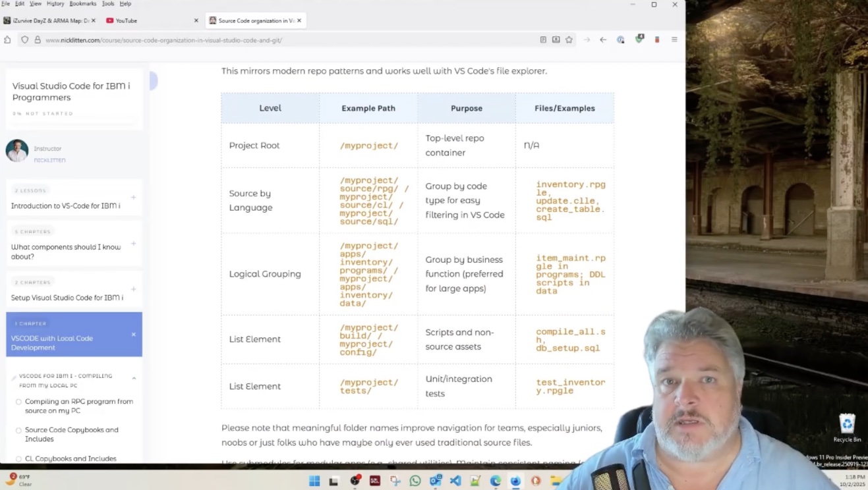Image resolution: width=868 pixels, height=490 pixels.
Task: Switch to the iZurvive DayZ & ARMA Map tab
Action: [49, 20]
